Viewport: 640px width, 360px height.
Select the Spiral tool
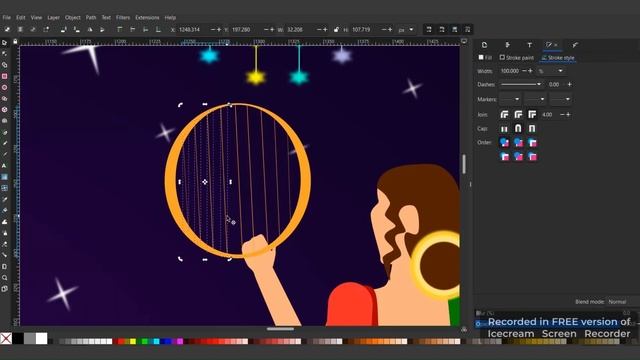click(4, 121)
